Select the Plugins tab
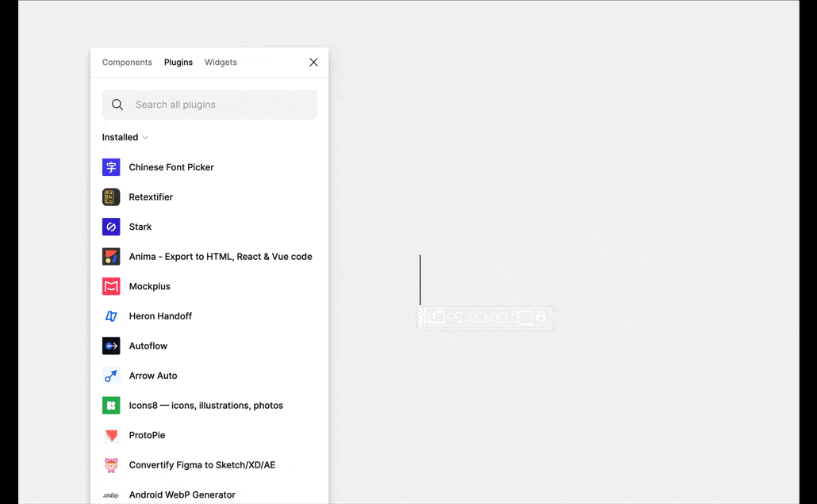This screenshot has height=504, width=817. click(x=178, y=62)
